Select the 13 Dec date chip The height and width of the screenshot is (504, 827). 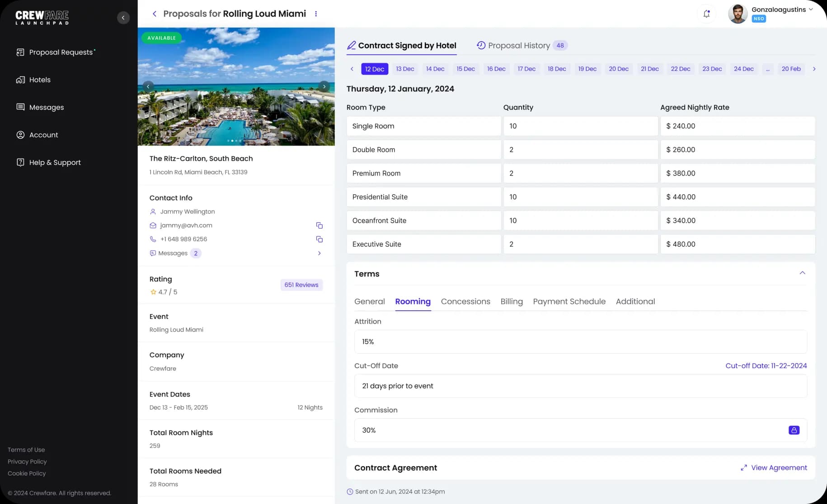(x=405, y=69)
